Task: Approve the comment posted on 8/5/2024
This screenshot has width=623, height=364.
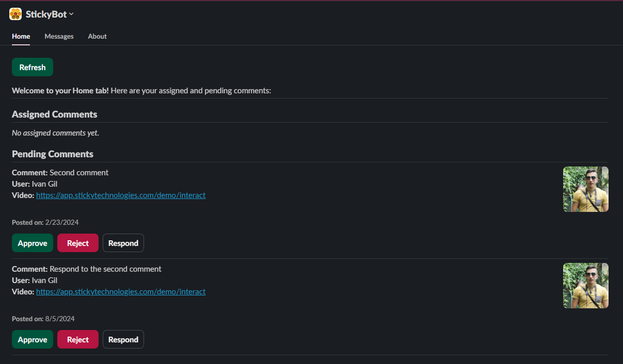Action: click(33, 340)
